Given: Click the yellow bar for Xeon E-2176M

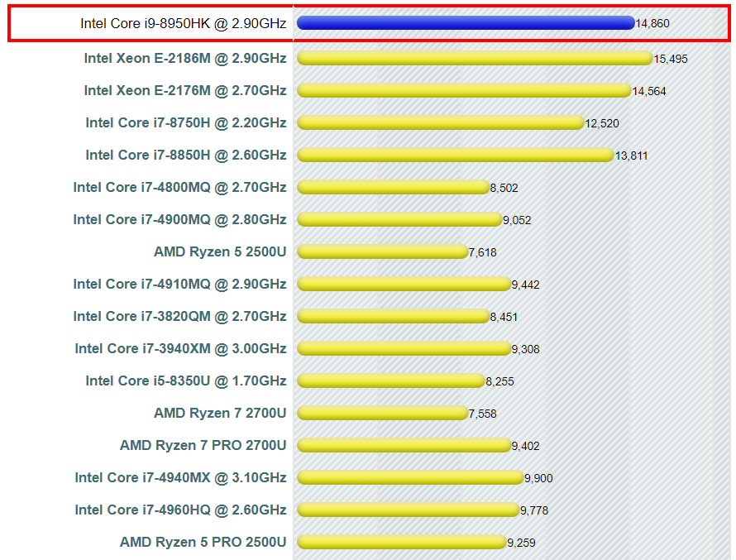Looking at the screenshot, I should 464,91.
